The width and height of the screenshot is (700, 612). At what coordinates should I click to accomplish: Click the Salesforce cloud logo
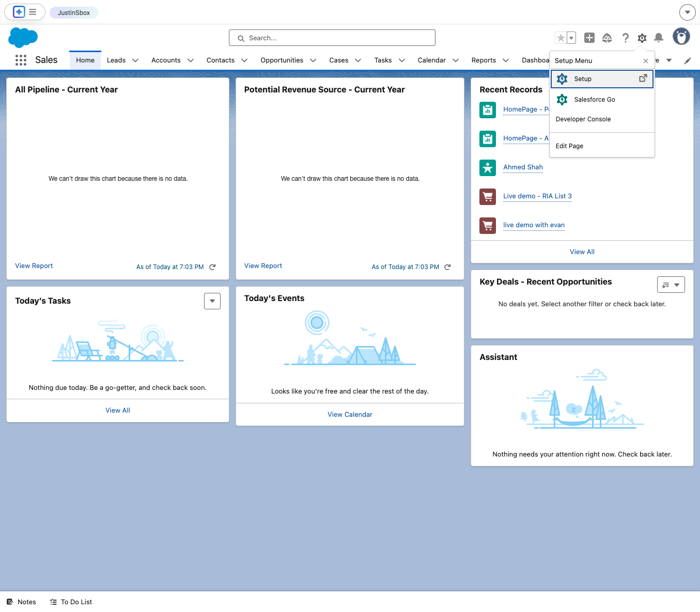click(23, 38)
